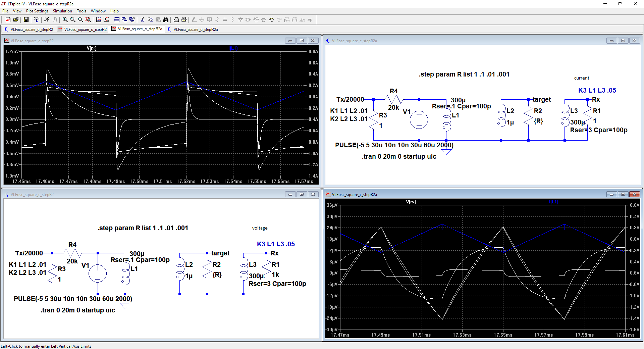Open Find with the binoculars icon

click(166, 20)
